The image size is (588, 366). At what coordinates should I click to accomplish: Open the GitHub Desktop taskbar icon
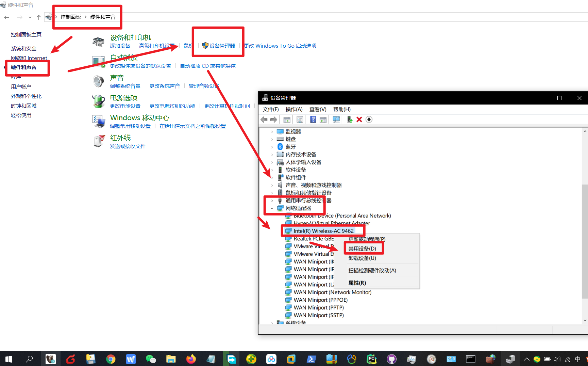tap(392, 359)
